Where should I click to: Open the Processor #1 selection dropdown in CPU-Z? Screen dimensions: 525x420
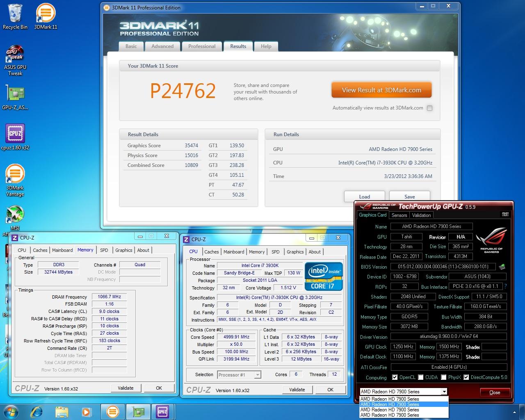coord(239,374)
